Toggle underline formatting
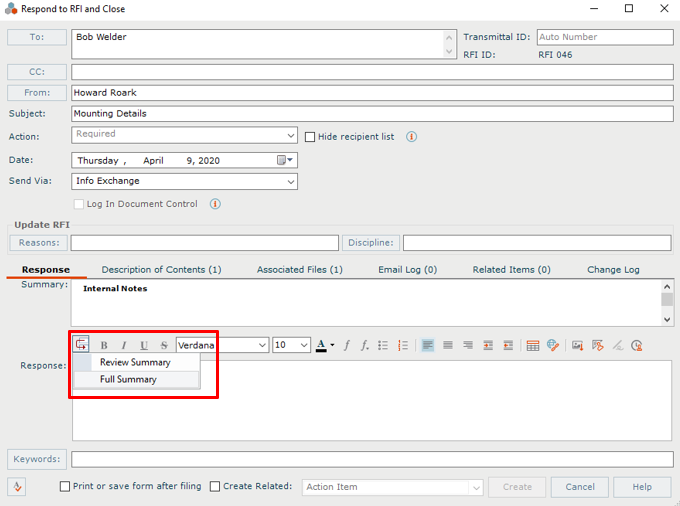This screenshot has height=506, width=680. [144, 345]
